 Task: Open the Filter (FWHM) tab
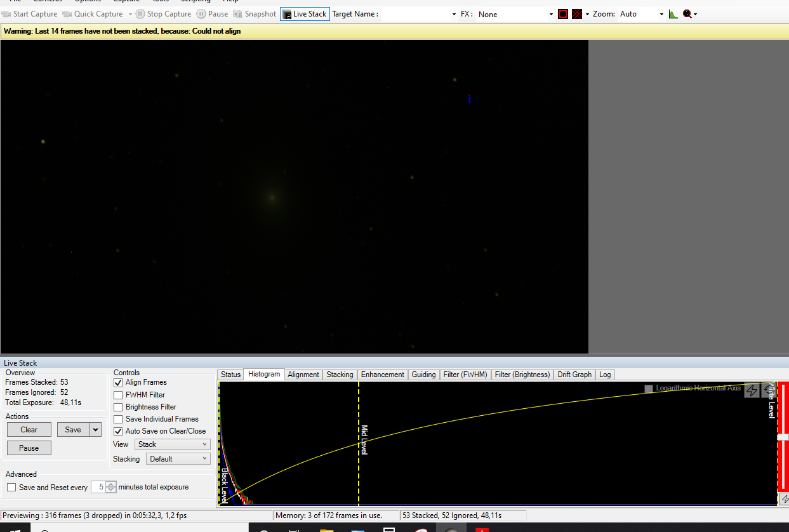point(465,375)
